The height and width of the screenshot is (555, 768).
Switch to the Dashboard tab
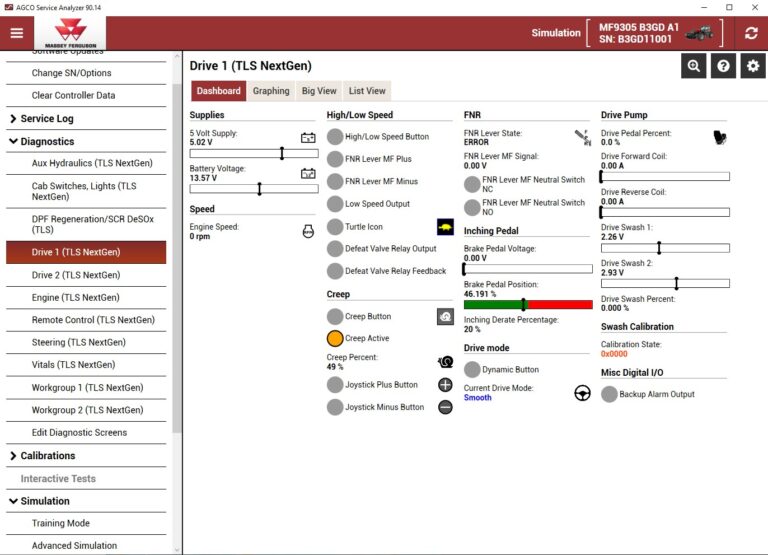click(x=218, y=91)
